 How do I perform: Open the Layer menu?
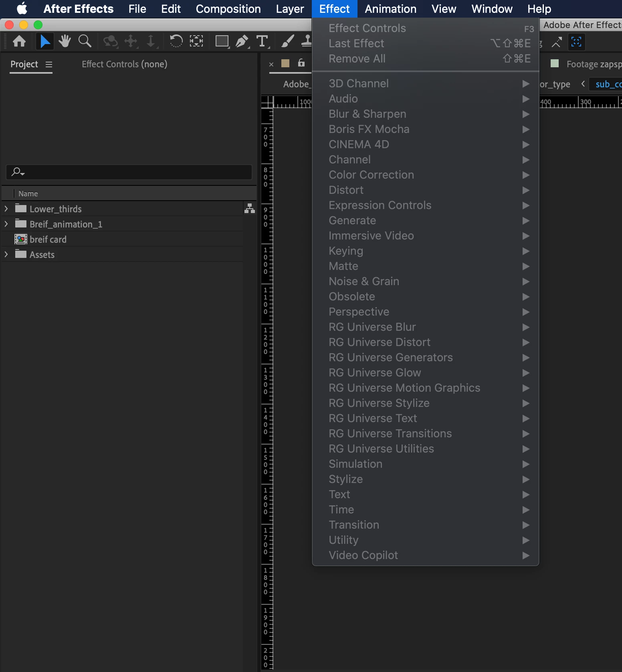[290, 9]
